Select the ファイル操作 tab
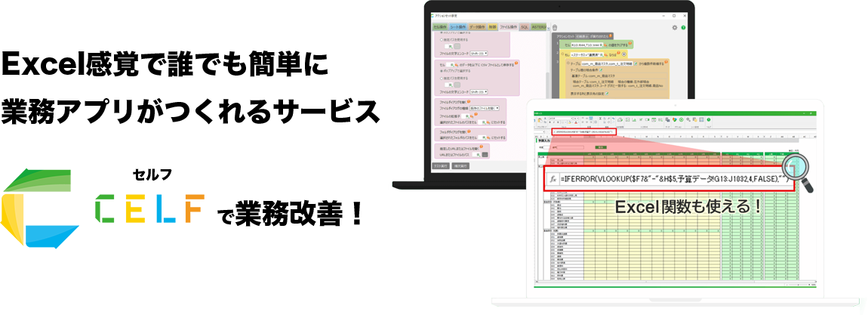 click(x=508, y=26)
